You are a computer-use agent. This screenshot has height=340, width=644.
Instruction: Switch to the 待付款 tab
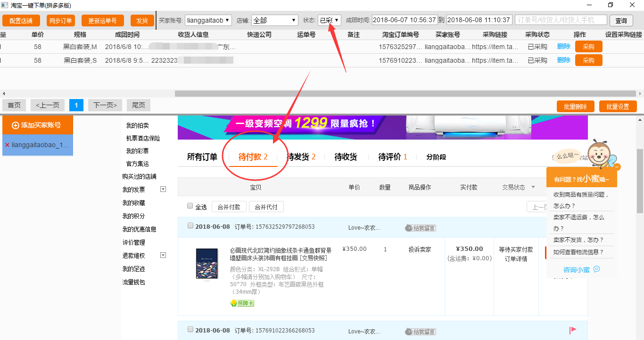pyautogui.click(x=253, y=157)
